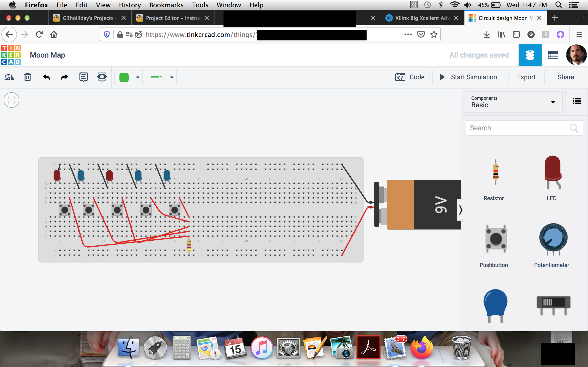Open the Share dialog
The height and width of the screenshot is (367, 588).
[x=565, y=77]
